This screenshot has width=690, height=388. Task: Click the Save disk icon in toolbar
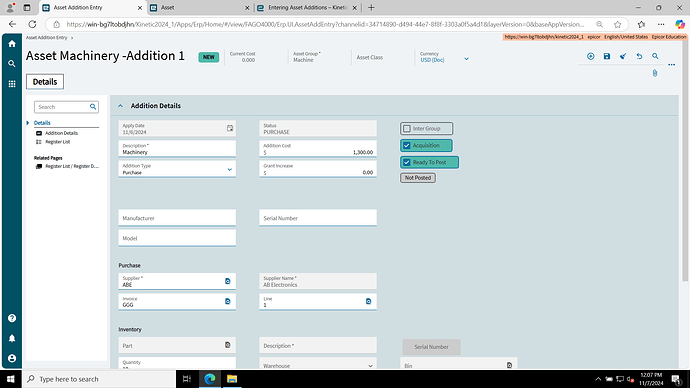pos(607,56)
